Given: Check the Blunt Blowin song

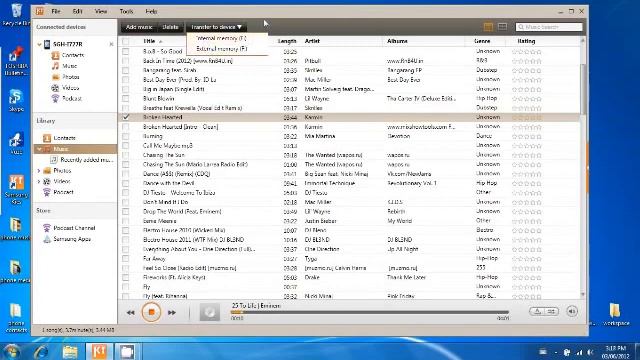Looking at the screenshot, I should click(126, 98).
